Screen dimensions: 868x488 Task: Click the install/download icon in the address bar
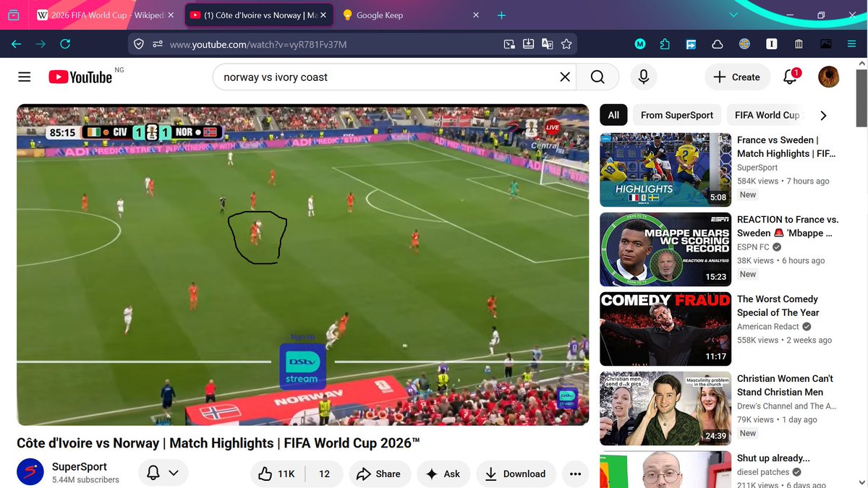(x=528, y=44)
